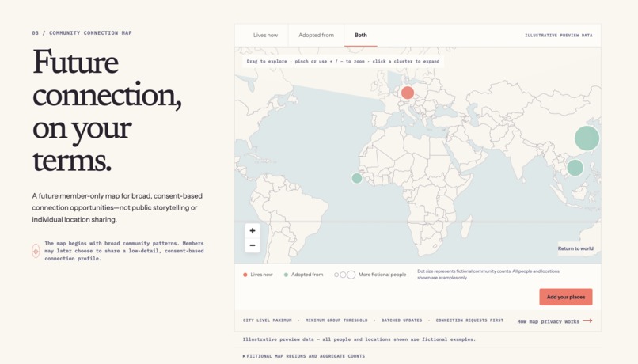Click the 'CONNECTION REQUESTS FIRST' text
Screen dimensions: 638x364
pos(469,320)
